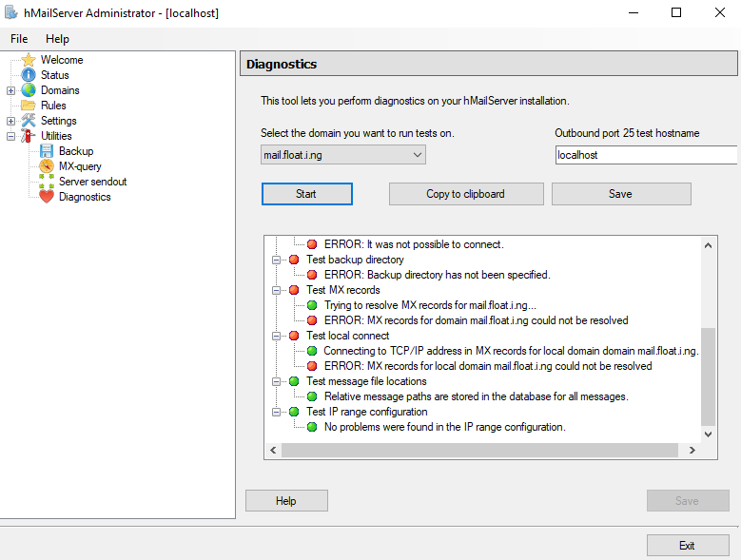The width and height of the screenshot is (741, 560).
Task: Open the domain selection dropdown
Action: [343, 155]
